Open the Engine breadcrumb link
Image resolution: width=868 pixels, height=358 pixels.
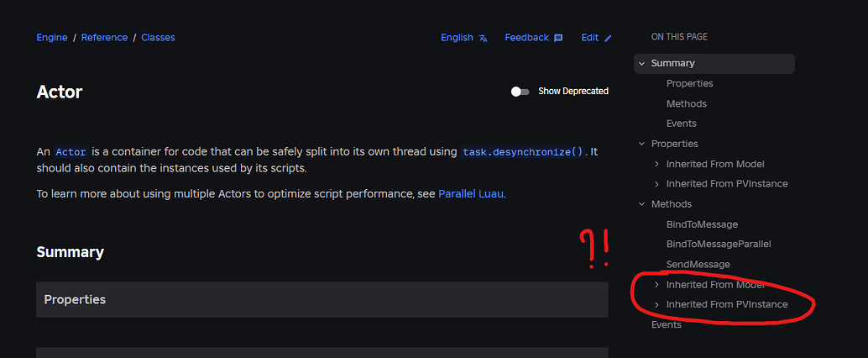click(52, 38)
